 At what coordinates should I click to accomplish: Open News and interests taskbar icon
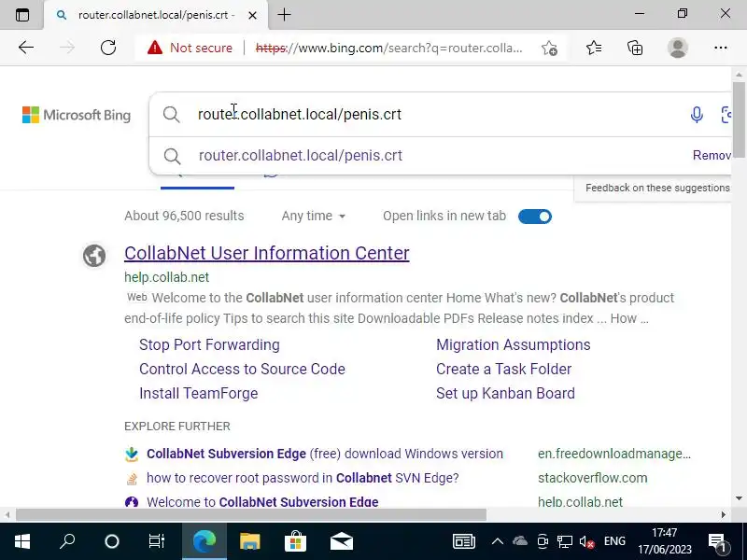[x=463, y=541]
